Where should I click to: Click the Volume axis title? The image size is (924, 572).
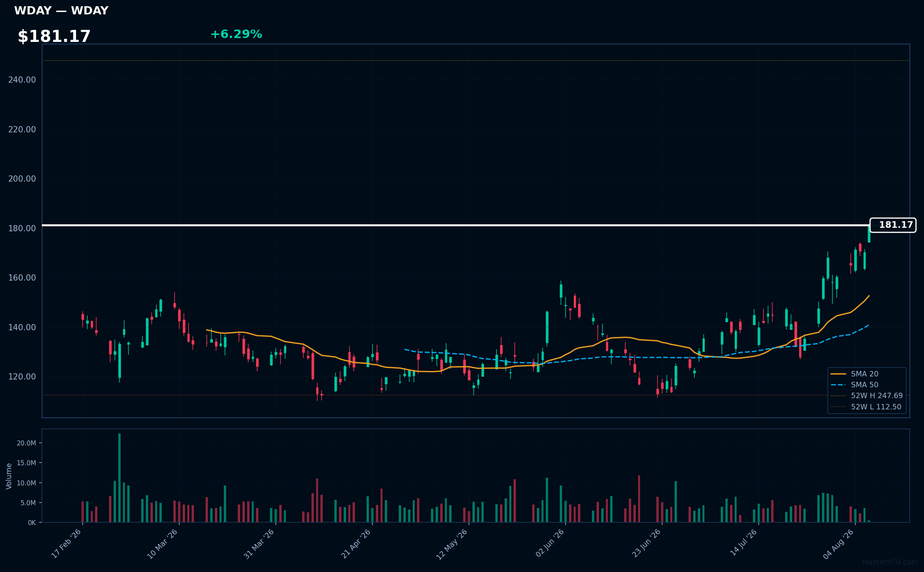pyautogui.click(x=9, y=476)
